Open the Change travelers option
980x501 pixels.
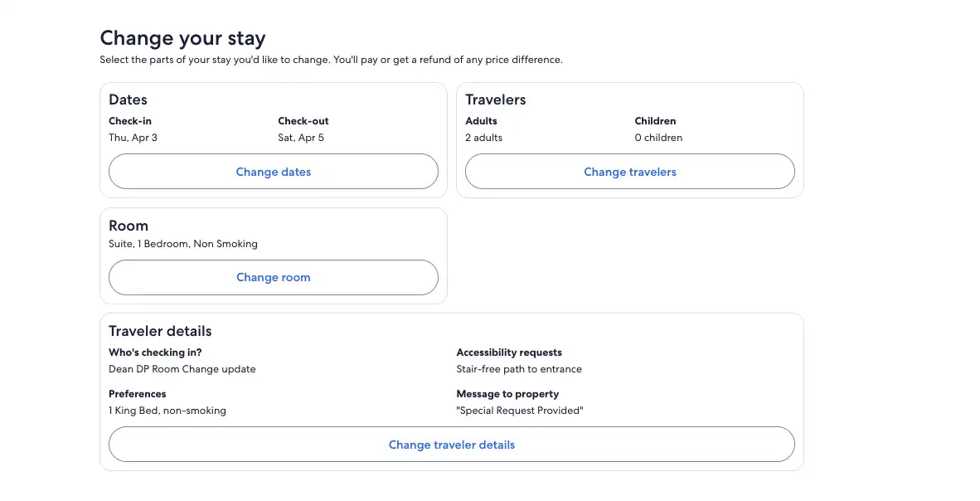coord(630,172)
